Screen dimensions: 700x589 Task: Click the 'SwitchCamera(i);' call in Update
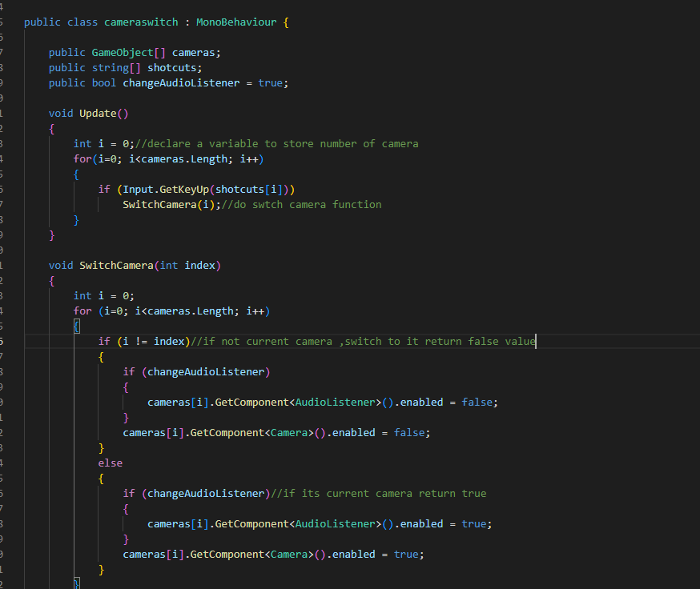point(172,204)
